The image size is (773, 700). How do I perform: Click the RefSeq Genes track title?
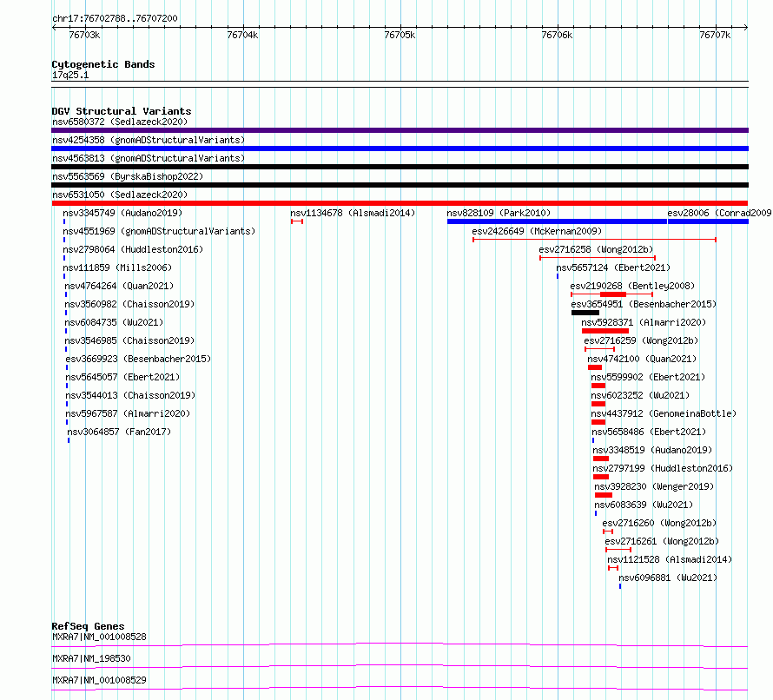click(88, 626)
